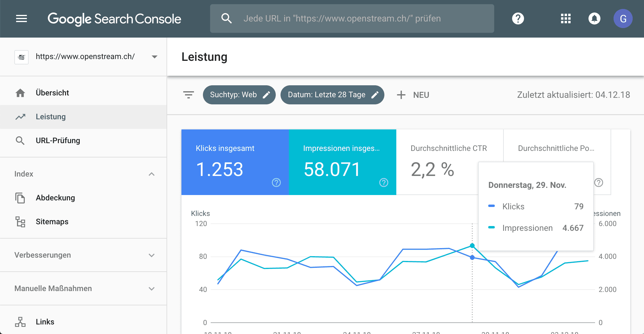Click the filter list icon

(188, 95)
